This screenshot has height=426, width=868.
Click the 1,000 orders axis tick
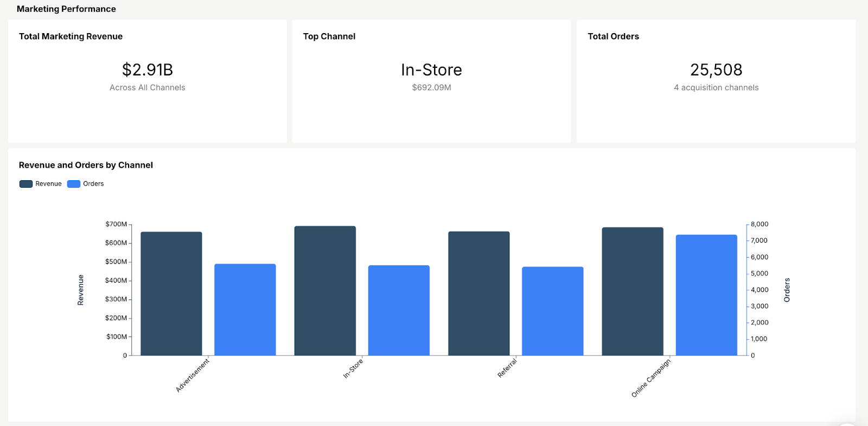759,339
